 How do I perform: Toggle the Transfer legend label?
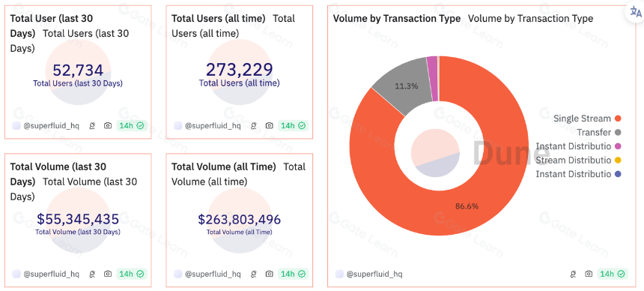point(594,133)
